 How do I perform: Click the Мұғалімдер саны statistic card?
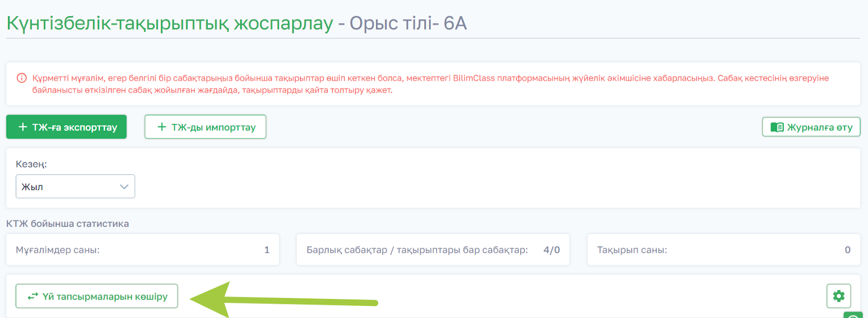(143, 250)
